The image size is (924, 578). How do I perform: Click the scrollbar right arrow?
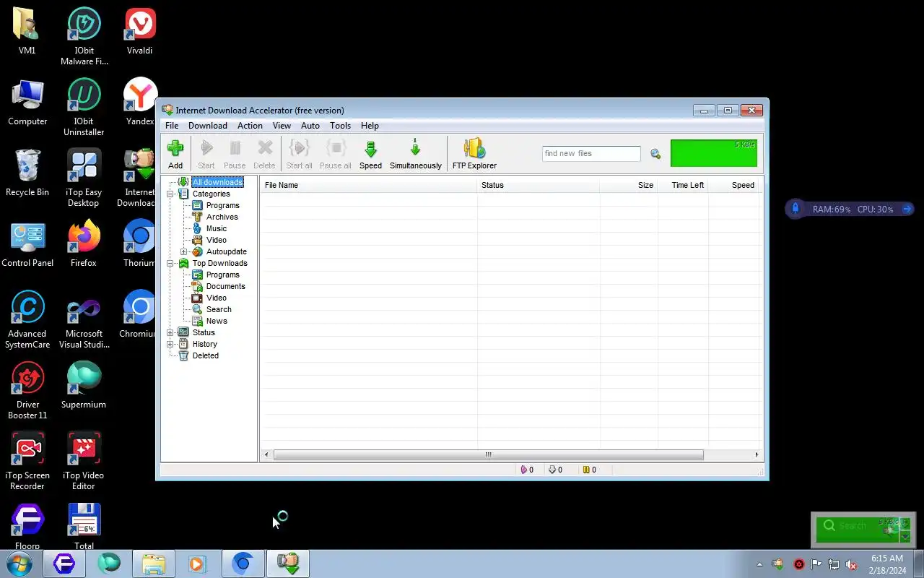point(757,454)
